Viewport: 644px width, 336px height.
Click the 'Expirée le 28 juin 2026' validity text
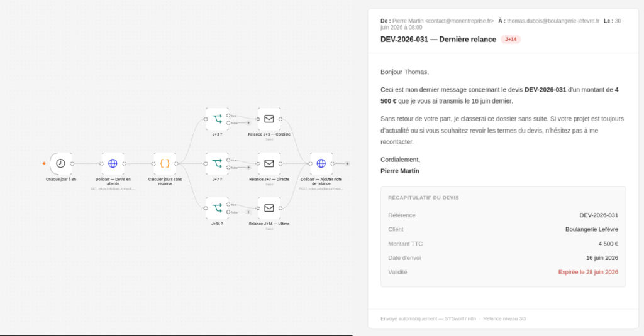pyautogui.click(x=588, y=272)
